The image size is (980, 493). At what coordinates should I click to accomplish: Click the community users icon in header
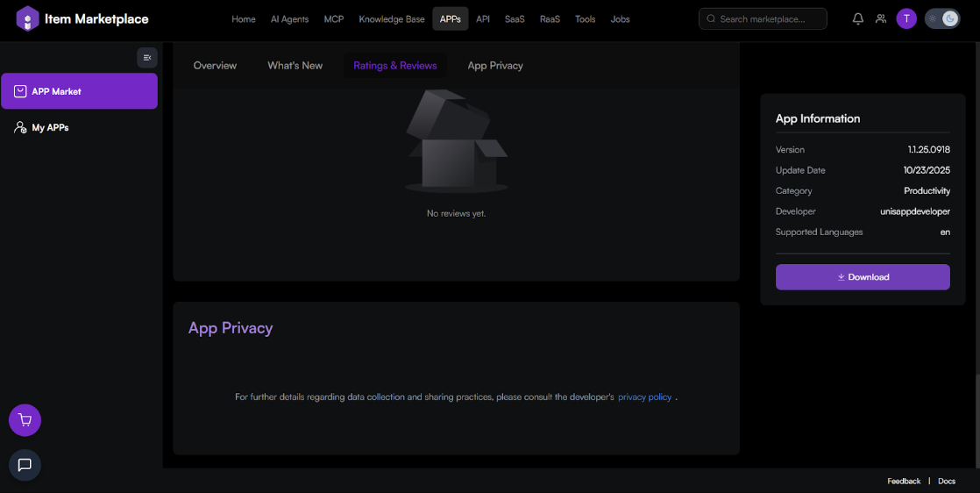click(x=881, y=18)
